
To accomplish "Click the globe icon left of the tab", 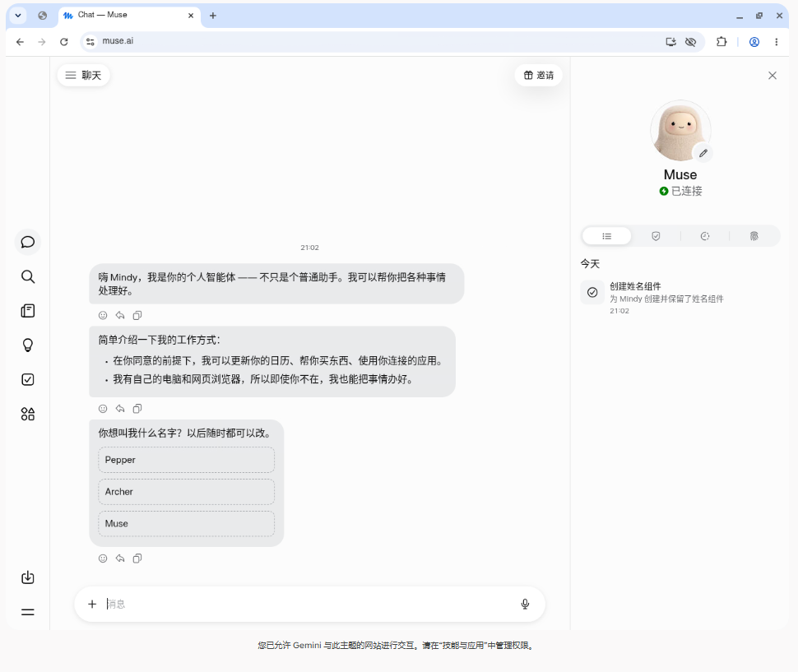I will click(x=42, y=16).
